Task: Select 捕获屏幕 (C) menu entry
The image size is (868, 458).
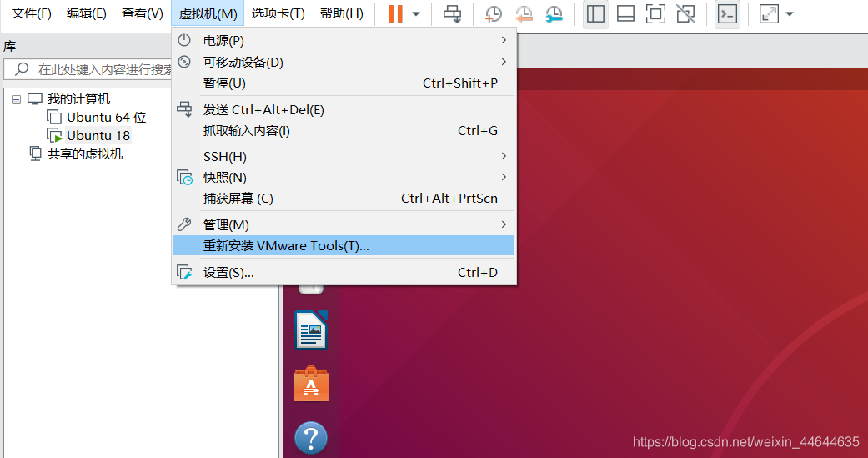Action: pos(344,199)
